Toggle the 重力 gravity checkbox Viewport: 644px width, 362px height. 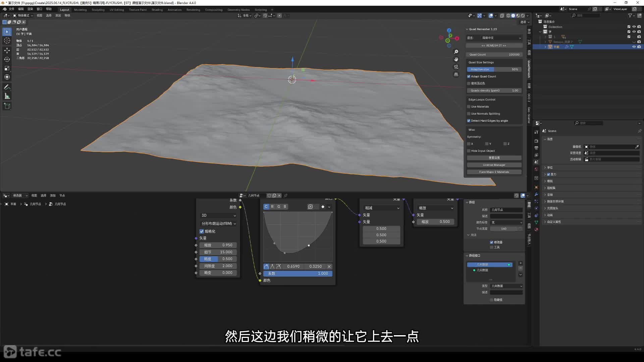548,174
